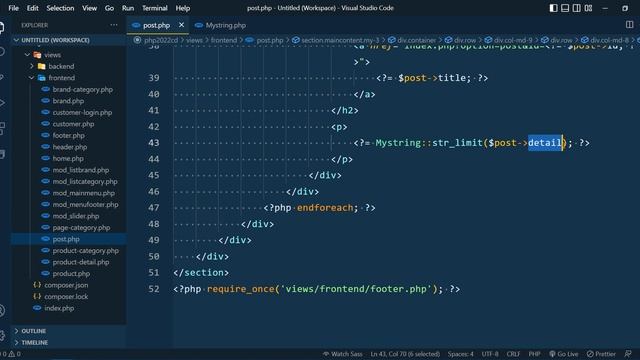
Task: Open mod_menufooter.php file
Action: tap(85, 204)
